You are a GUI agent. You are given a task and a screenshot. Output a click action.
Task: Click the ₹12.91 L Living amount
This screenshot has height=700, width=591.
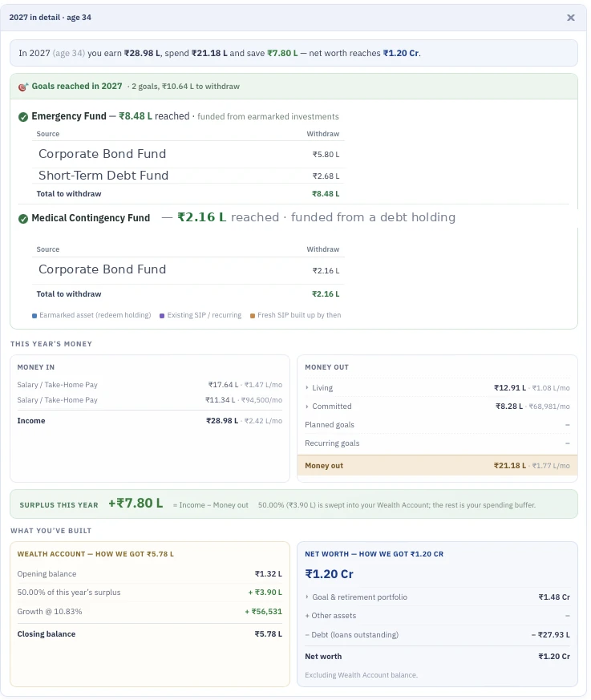pyautogui.click(x=510, y=387)
